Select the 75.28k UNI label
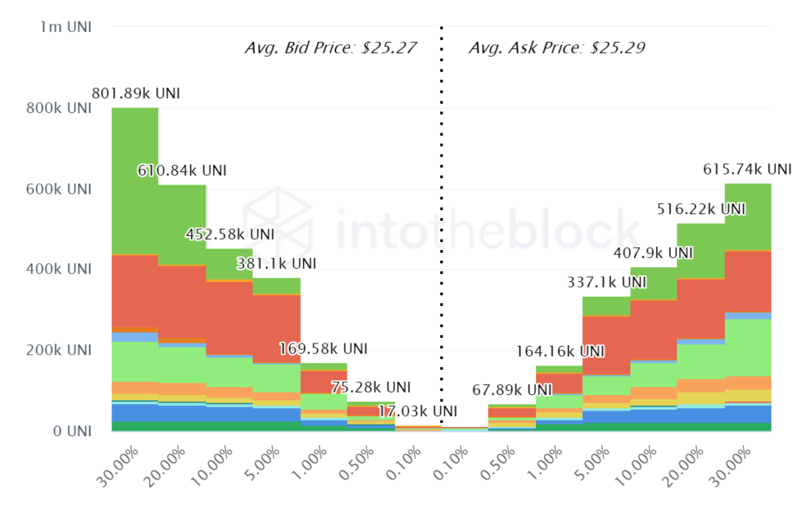The image size is (798, 532). [371, 388]
